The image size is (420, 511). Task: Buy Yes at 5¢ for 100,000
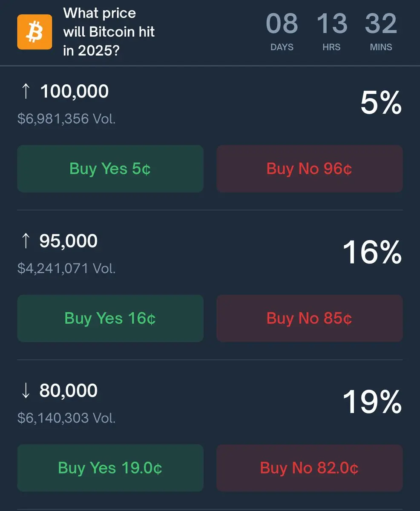coord(110,169)
